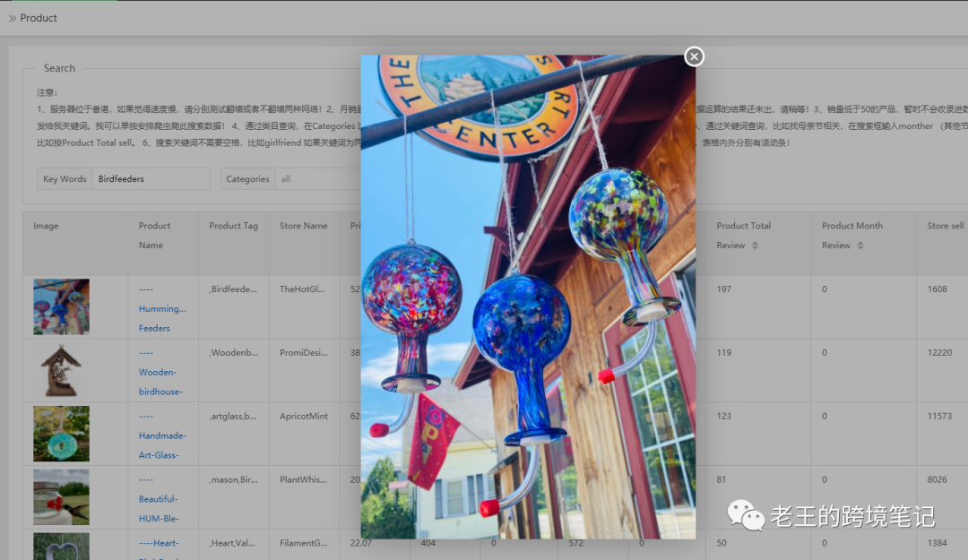Click price value 22.07
This screenshot has width=968, height=560.
click(x=362, y=543)
